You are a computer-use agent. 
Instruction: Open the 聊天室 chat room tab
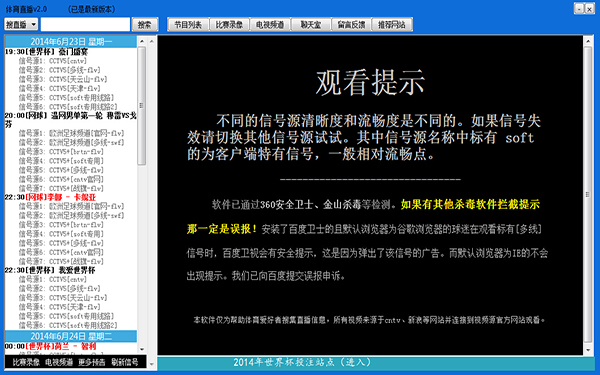(311, 24)
